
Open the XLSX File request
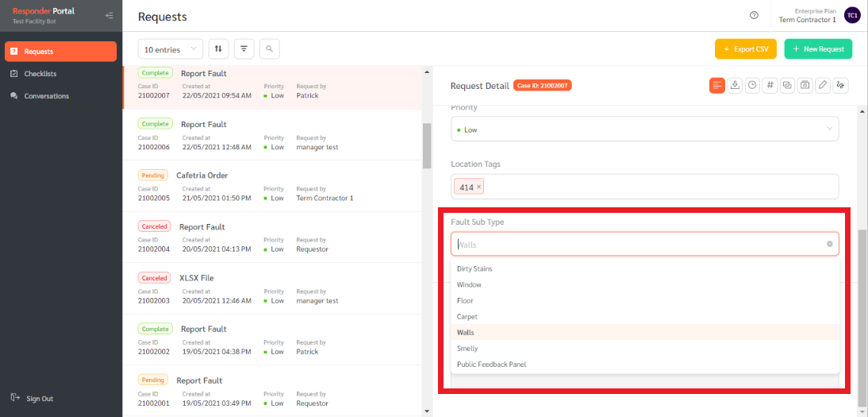click(272, 288)
